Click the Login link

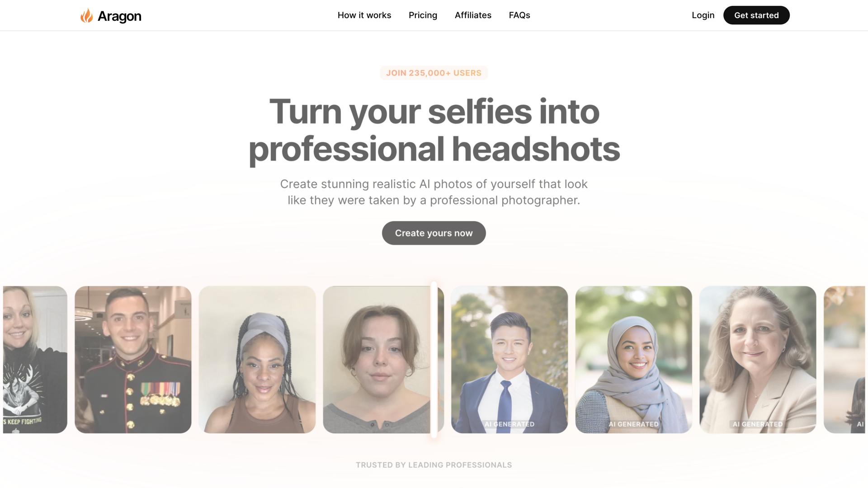click(x=703, y=15)
